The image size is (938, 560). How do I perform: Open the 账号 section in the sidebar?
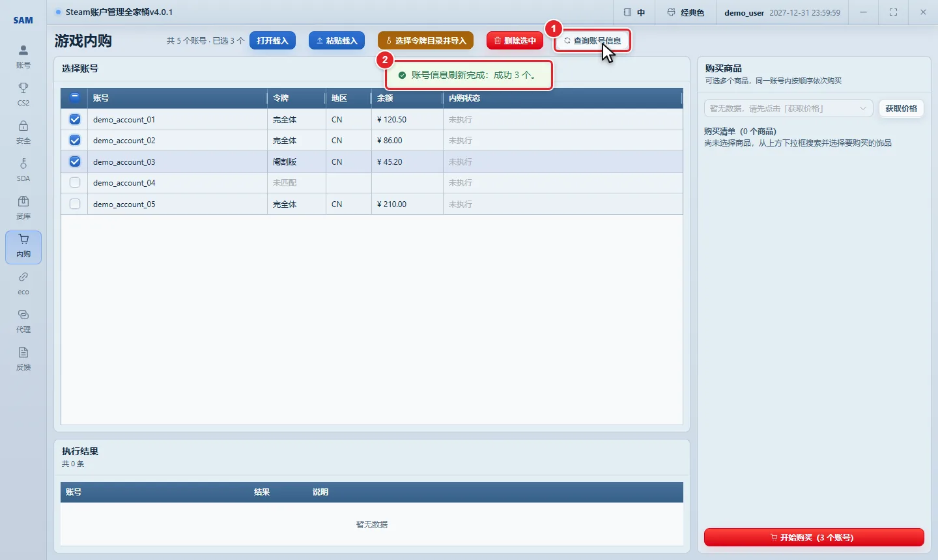[x=23, y=57]
